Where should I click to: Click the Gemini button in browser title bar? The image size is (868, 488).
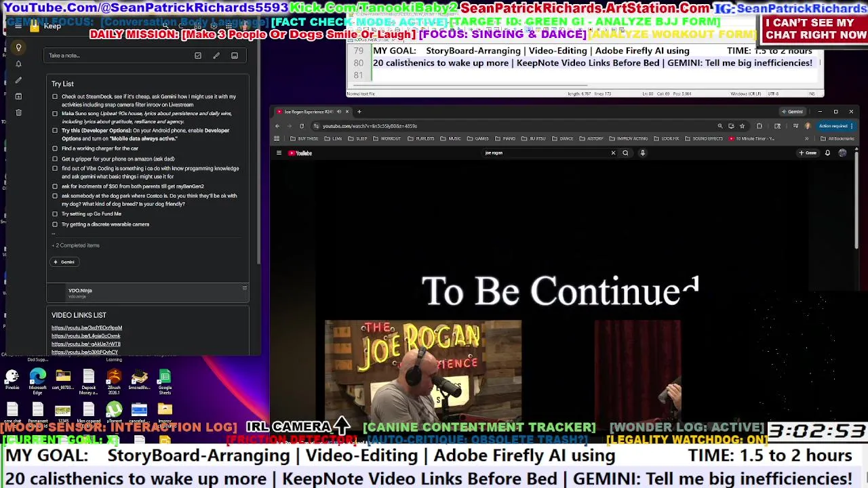[791, 112]
